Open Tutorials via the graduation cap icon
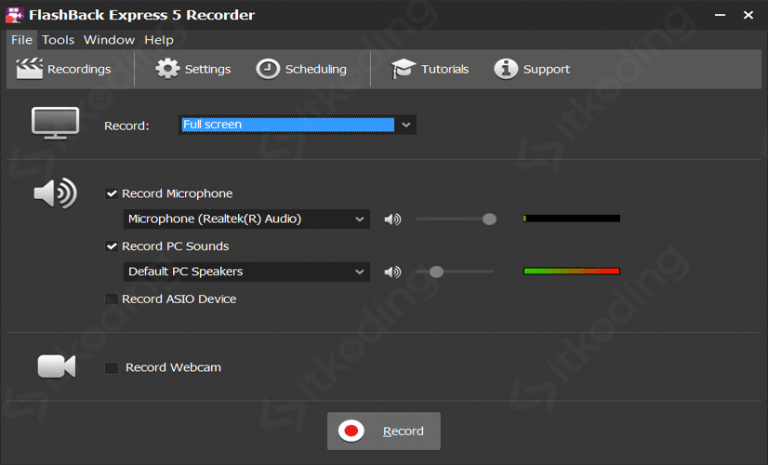The width and height of the screenshot is (768, 465). 403,69
